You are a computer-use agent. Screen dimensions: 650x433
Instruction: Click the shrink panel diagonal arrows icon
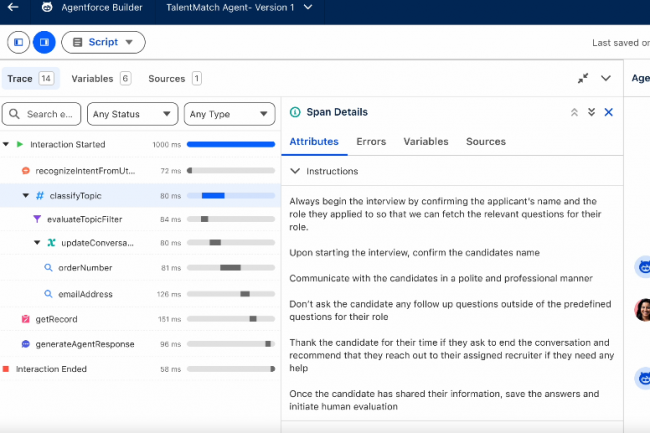click(x=583, y=78)
